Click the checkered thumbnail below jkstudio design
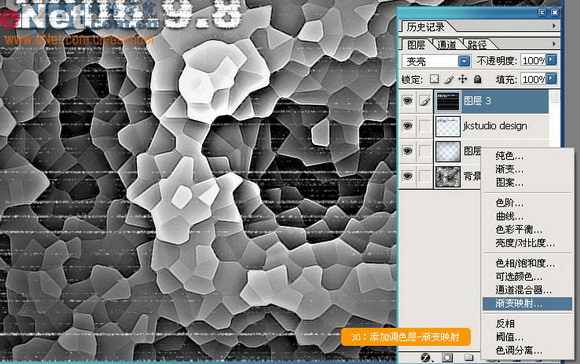The image size is (580, 364). pyautogui.click(x=448, y=151)
